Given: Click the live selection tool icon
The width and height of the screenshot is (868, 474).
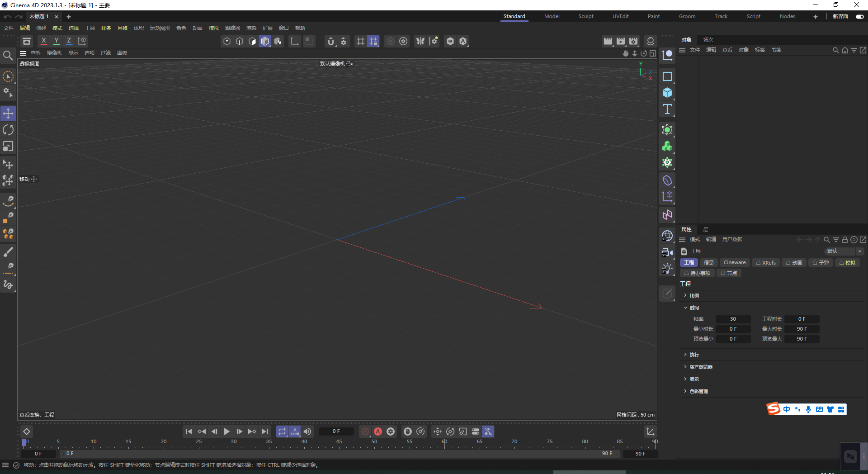Looking at the screenshot, I should (x=8, y=77).
